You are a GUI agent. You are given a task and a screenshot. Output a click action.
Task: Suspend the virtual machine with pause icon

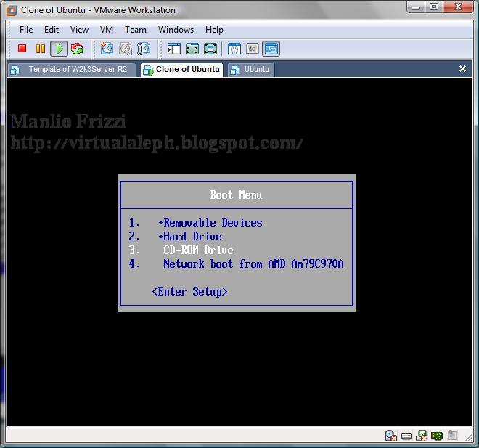click(41, 49)
